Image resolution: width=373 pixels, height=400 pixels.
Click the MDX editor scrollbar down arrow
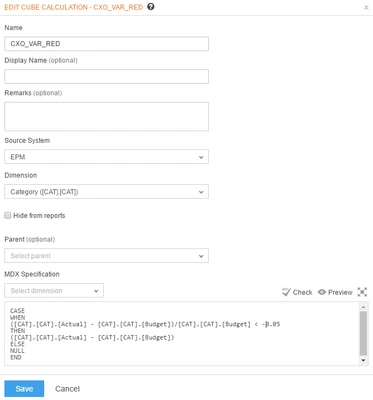(363, 360)
